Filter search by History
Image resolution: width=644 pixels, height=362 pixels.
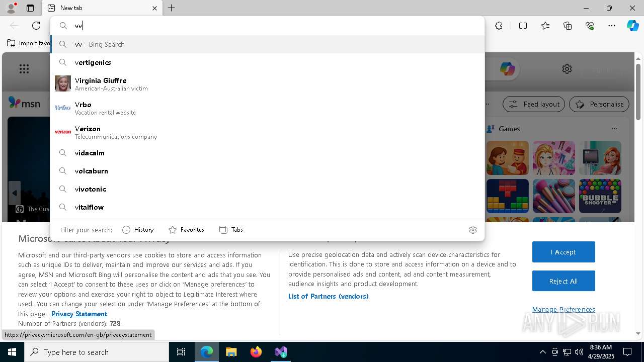[x=138, y=230]
